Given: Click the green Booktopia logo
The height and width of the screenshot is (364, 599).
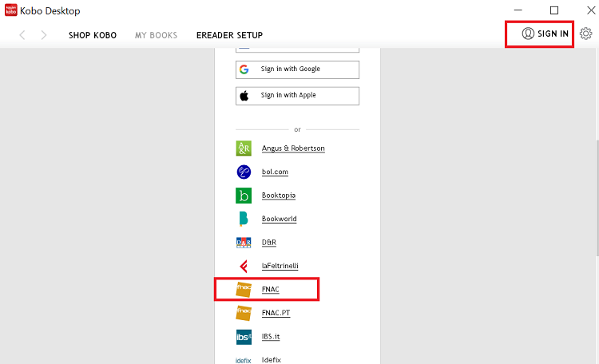Looking at the screenshot, I should tap(244, 196).
